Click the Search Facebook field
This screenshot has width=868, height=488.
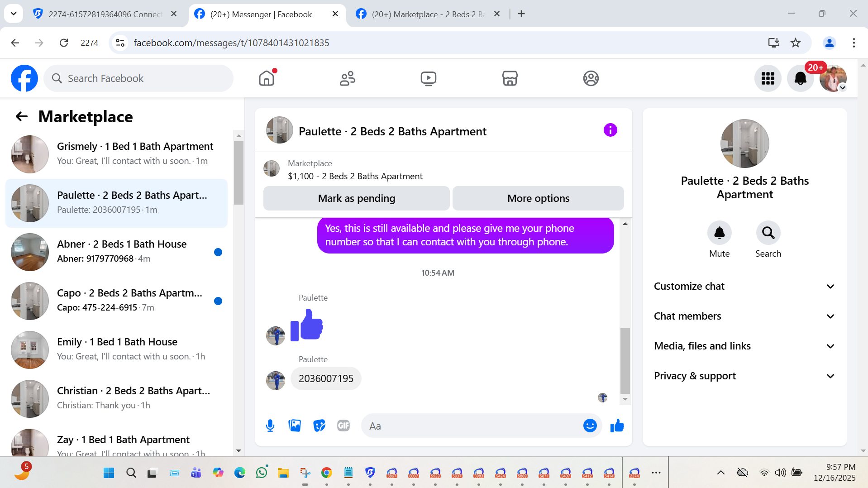tap(138, 78)
